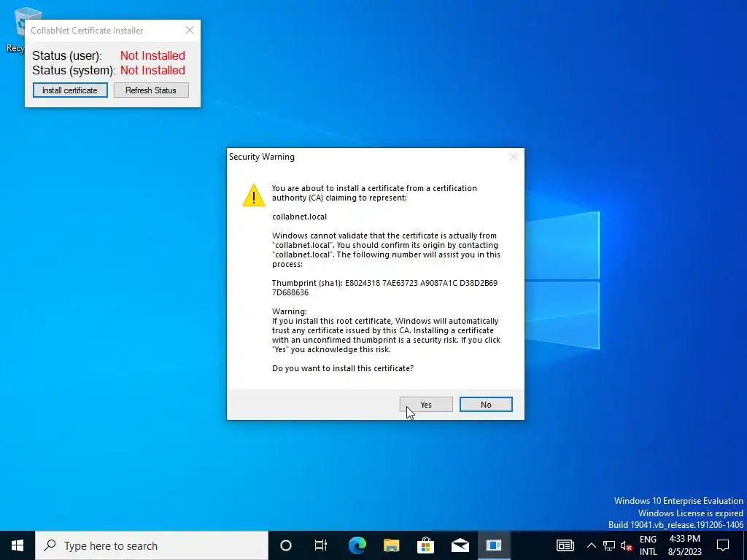Click Install certificate in CollabNet installer

pos(70,90)
